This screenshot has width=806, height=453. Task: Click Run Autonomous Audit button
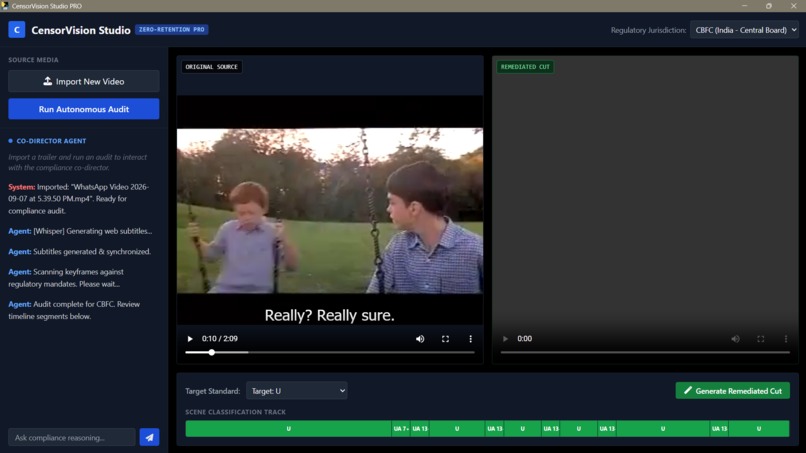[84, 109]
